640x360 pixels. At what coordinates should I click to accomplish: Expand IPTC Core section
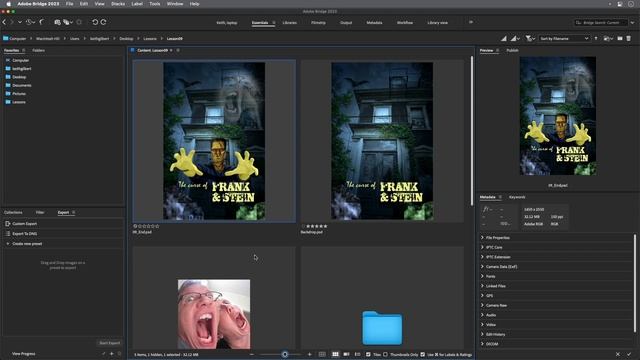coord(482,247)
